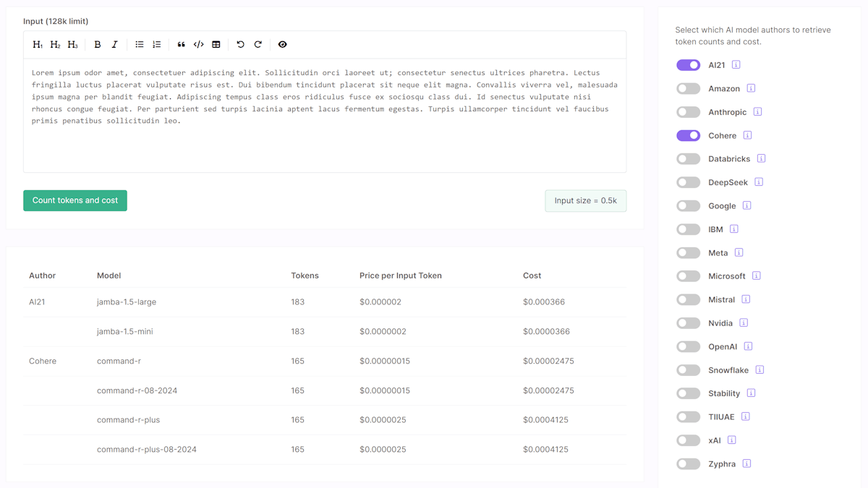Open info icon next to Databricks
This screenshot has width=868, height=488.
pyautogui.click(x=761, y=158)
